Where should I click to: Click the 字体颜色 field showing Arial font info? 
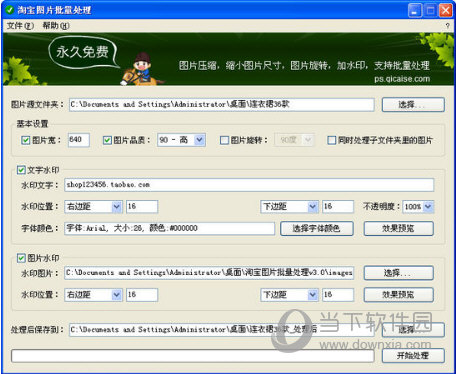pos(170,229)
